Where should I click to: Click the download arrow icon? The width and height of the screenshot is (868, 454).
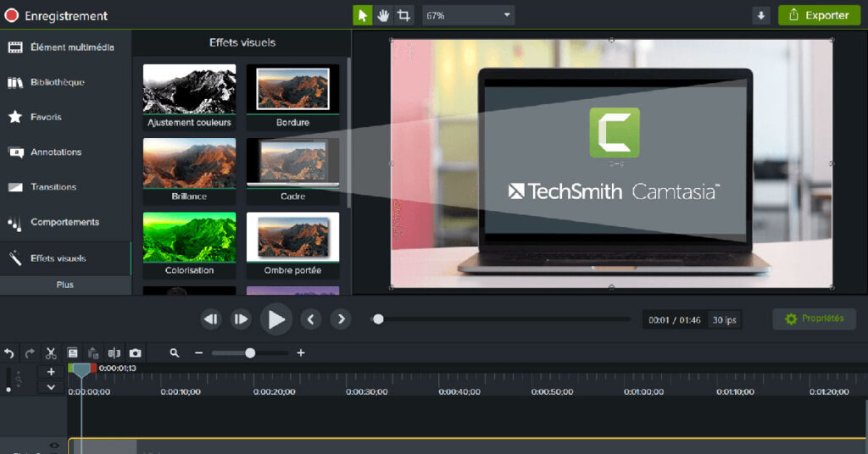tap(761, 15)
